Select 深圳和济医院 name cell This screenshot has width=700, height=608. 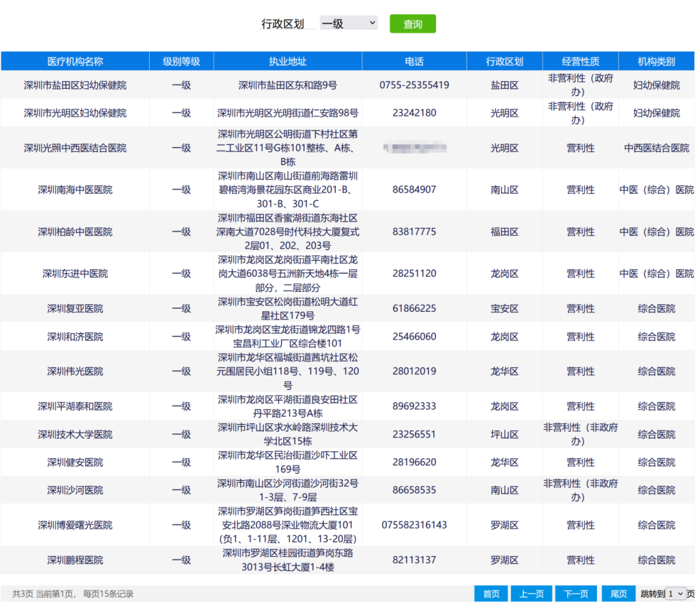[x=75, y=336]
